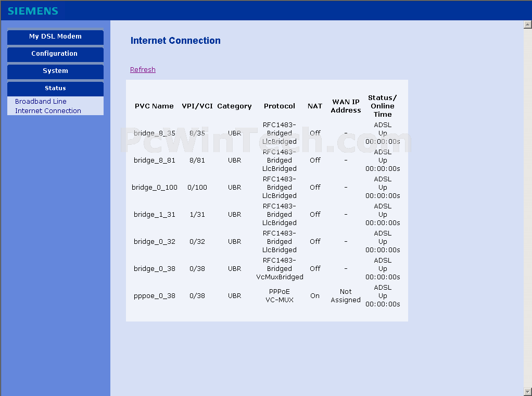This screenshot has height=396, width=532.
Task: Click the WAN IP Address column header
Action: point(346,106)
